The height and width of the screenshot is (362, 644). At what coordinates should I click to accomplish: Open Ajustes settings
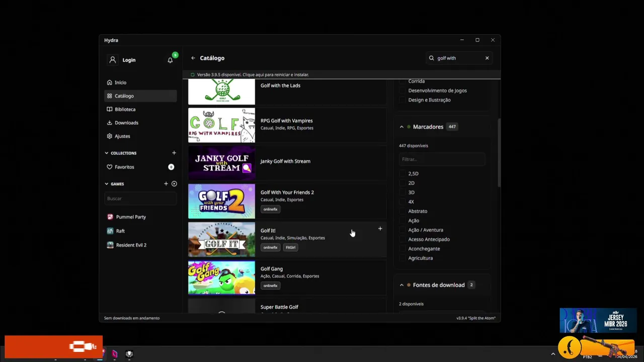140,136
